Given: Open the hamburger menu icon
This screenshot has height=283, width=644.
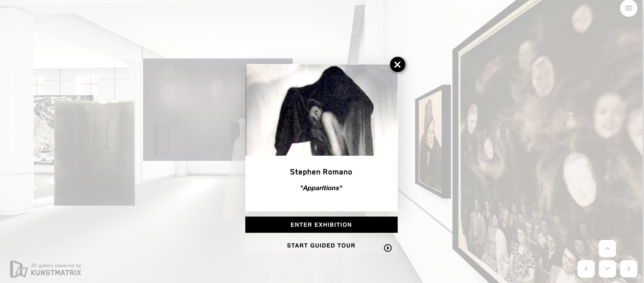Looking at the screenshot, I should [x=629, y=8].
